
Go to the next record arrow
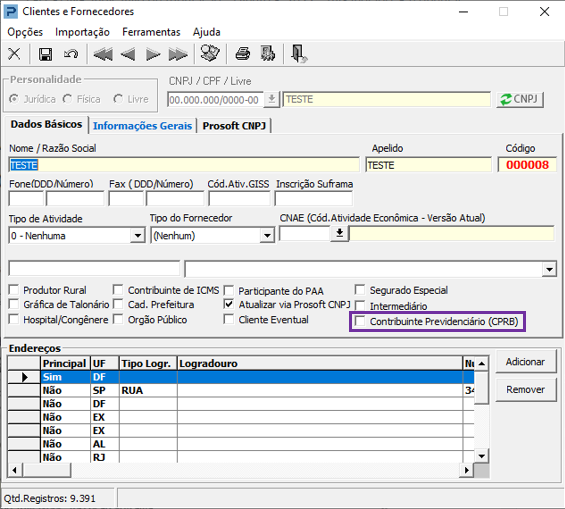click(153, 54)
